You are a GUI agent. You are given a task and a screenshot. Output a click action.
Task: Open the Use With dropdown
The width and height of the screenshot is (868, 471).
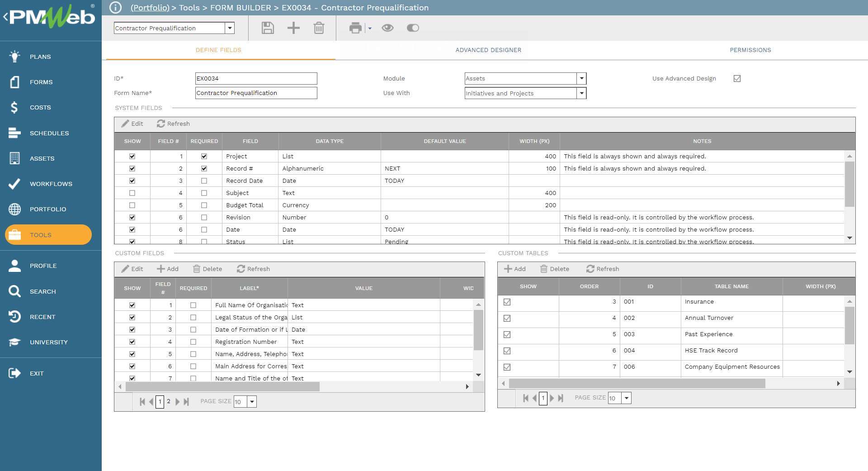tap(582, 93)
